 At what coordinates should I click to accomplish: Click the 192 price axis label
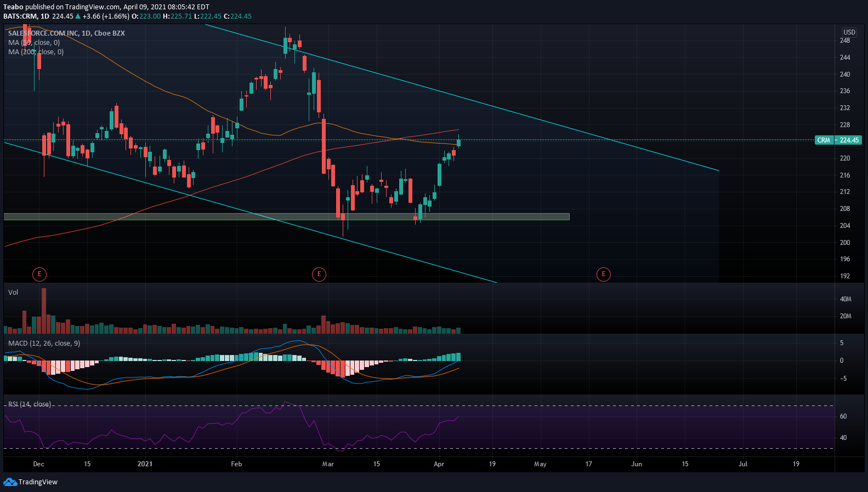pos(845,276)
